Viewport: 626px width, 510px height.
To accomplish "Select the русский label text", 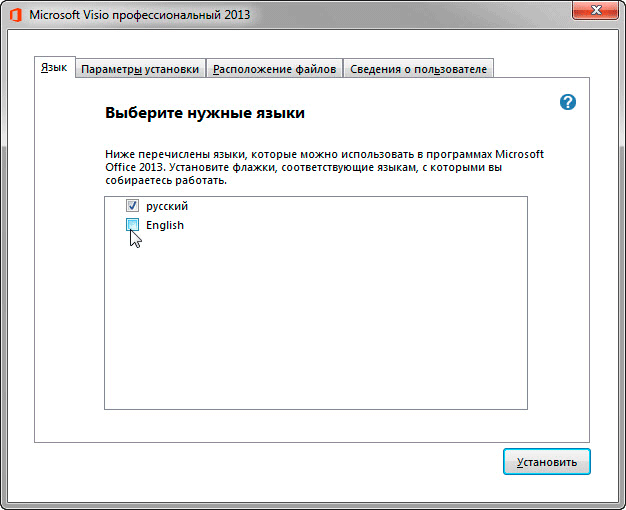I will 167,206.
